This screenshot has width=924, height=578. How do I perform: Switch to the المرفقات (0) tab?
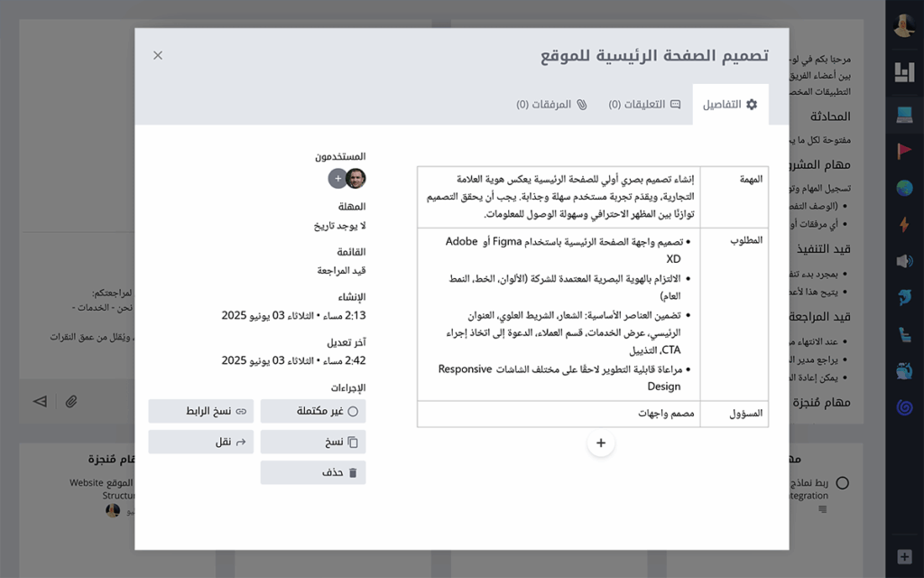pos(551,105)
